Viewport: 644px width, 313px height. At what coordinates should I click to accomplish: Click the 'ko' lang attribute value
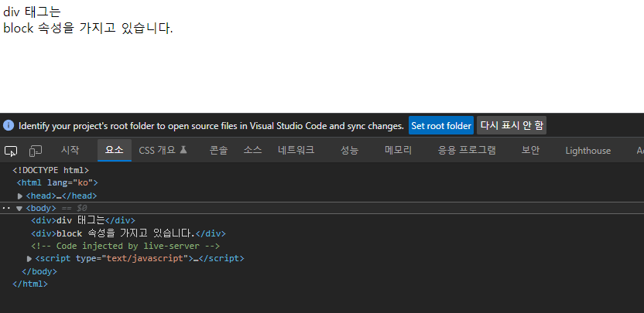tap(83, 182)
